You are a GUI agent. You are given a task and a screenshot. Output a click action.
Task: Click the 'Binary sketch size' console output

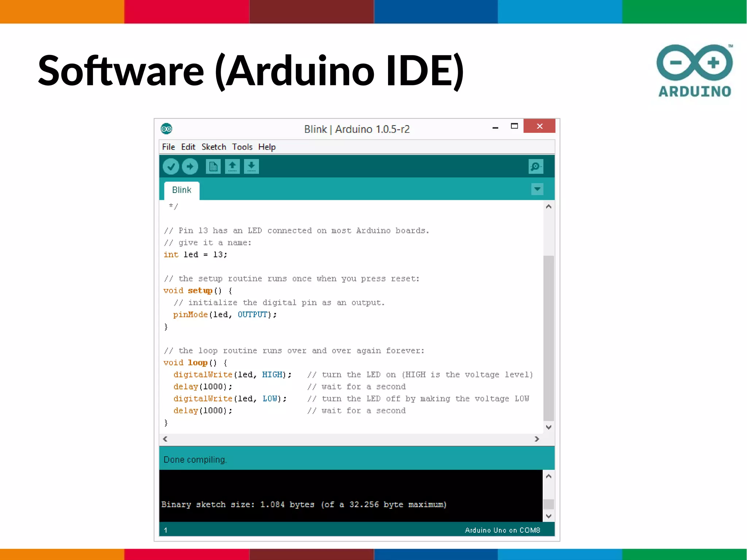click(x=304, y=505)
